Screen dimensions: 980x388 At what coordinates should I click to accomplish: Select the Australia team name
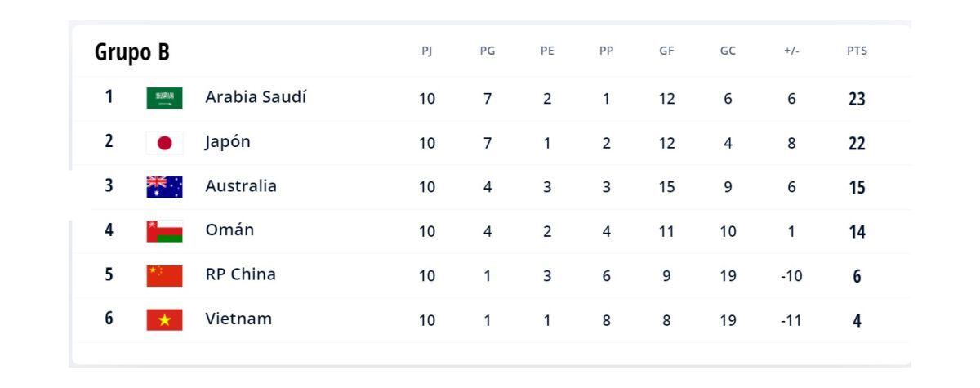241,186
